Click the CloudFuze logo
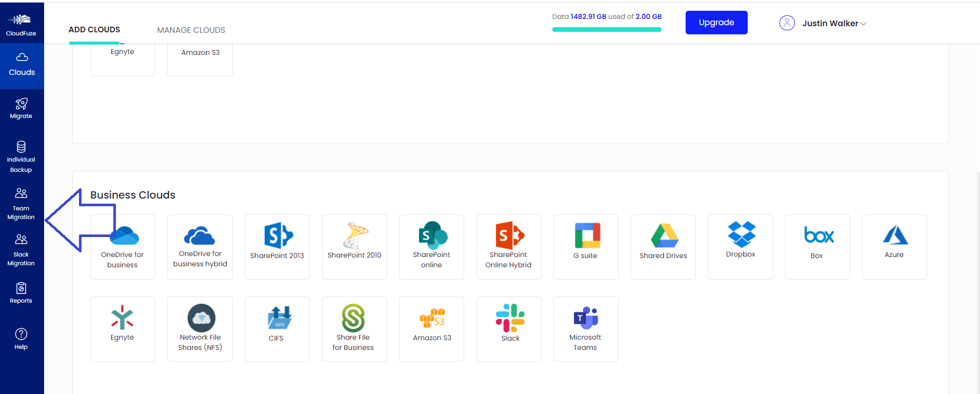This screenshot has height=394, width=980. pyautogui.click(x=21, y=24)
